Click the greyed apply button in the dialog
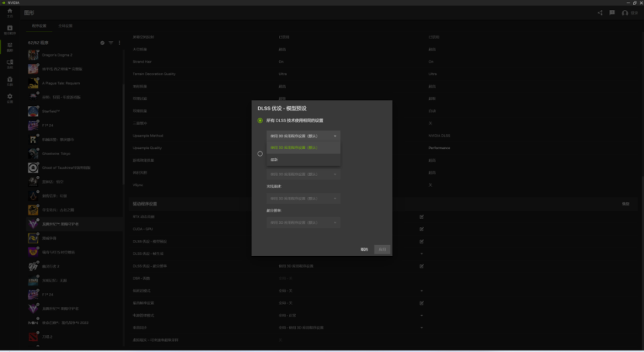This screenshot has width=644, height=352. 382,250
